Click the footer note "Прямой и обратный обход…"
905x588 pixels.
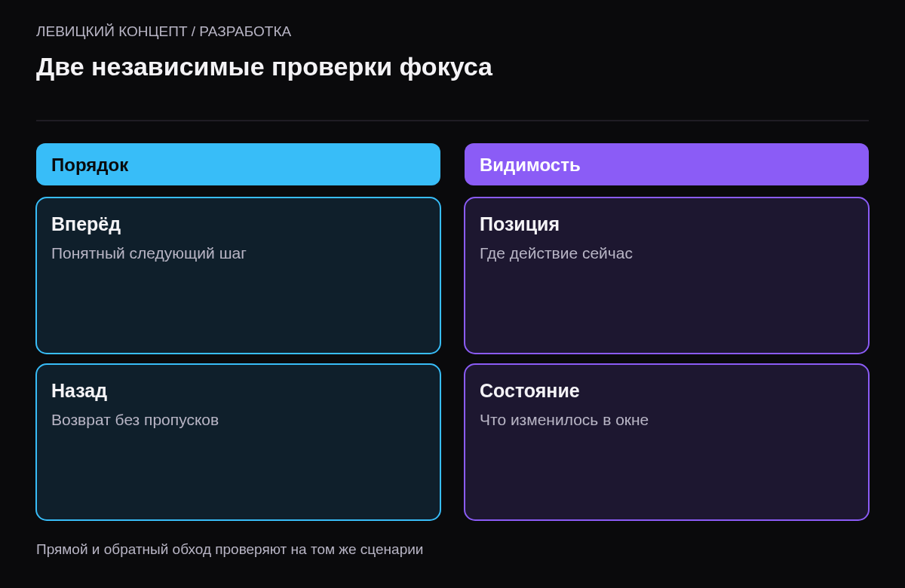click(230, 550)
